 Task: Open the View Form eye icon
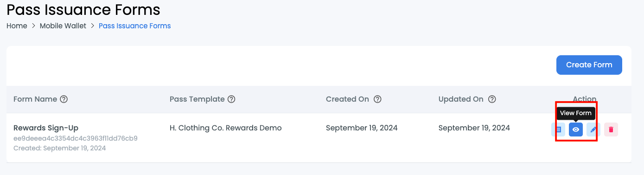pos(576,130)
